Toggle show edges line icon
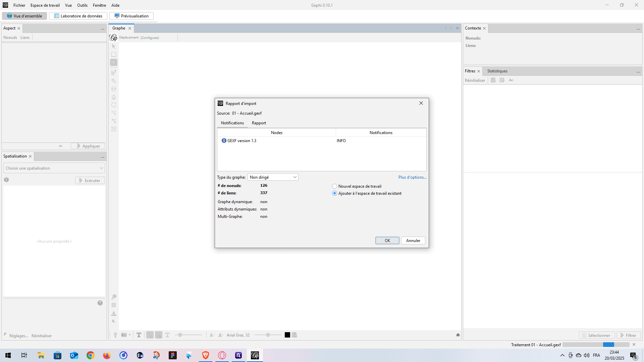The height and width of the screenshot is (362, 644). [x=150, y=335]
